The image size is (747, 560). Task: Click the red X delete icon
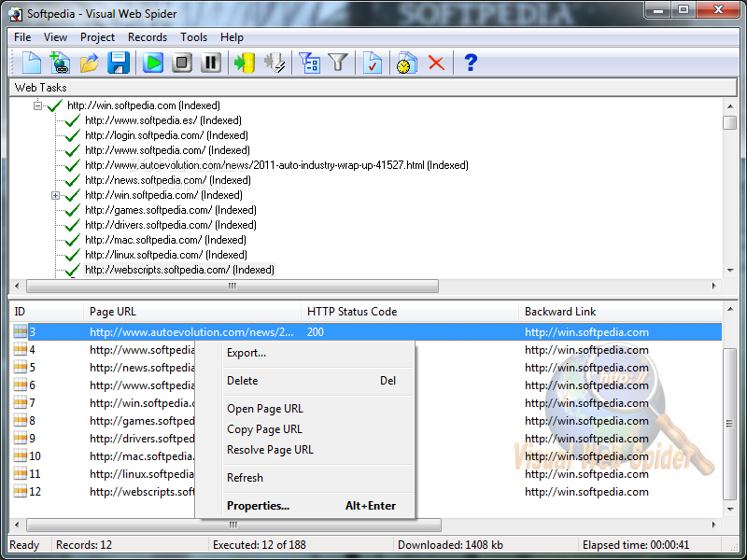(x=436, y=63)
